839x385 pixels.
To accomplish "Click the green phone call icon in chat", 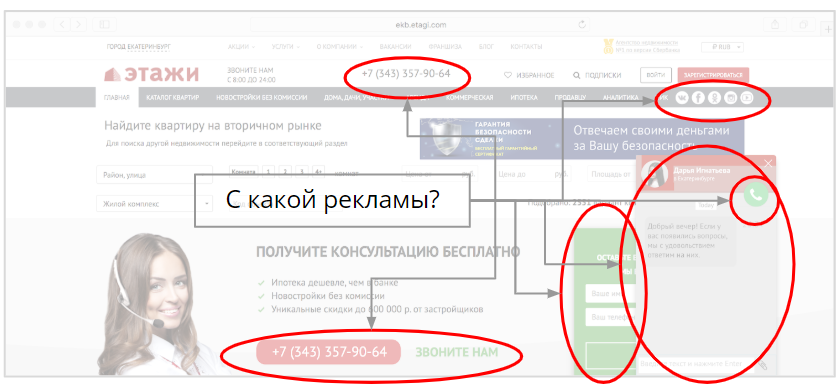I will (756, 195).
